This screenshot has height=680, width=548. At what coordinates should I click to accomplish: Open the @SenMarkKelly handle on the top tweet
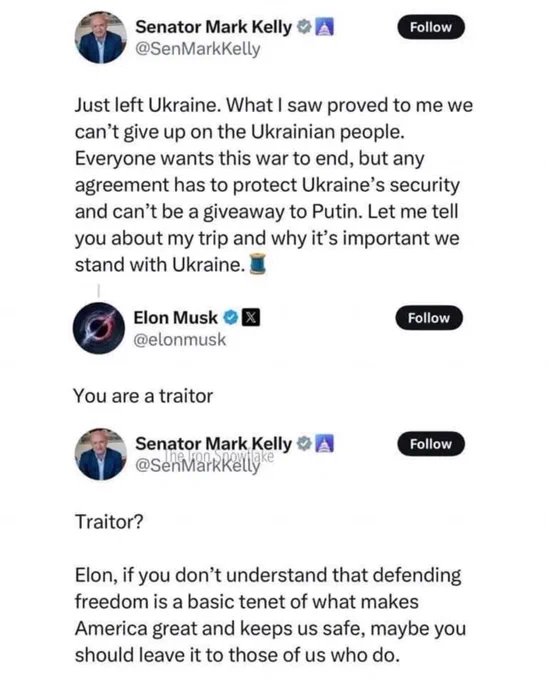click(x=198, y=49)
